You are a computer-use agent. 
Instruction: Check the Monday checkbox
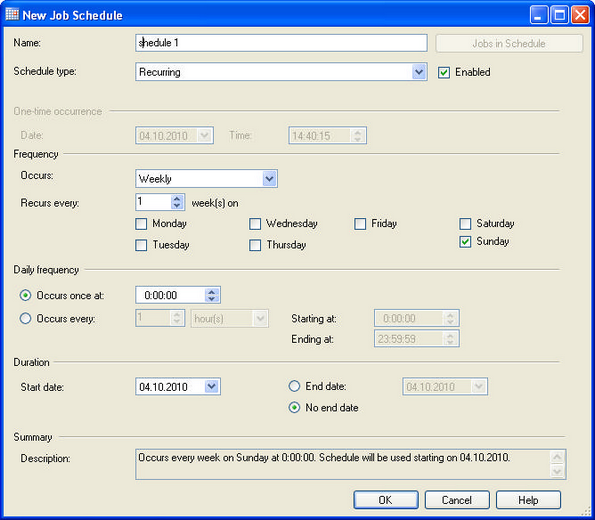coord(141,224)
